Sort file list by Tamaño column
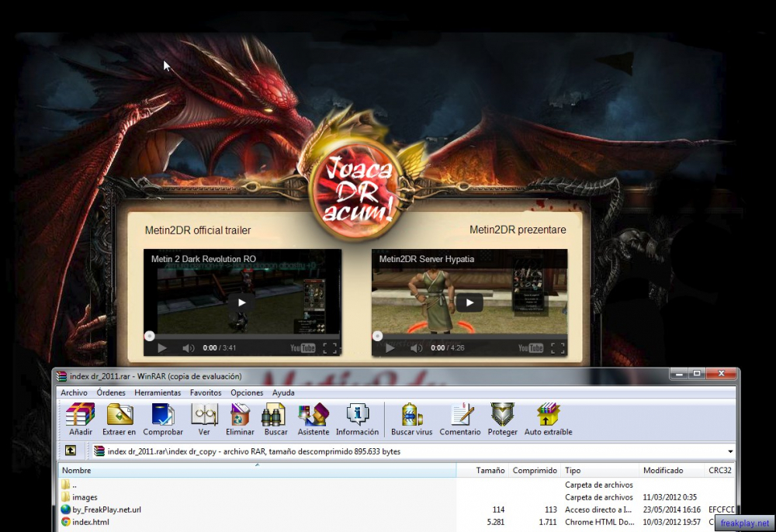The image size is (776, 532). click(482, 470)
